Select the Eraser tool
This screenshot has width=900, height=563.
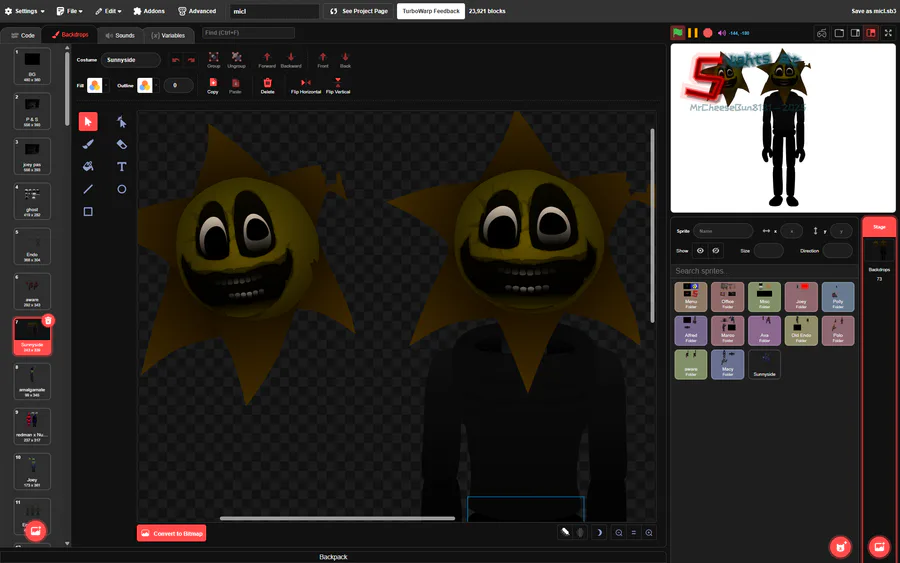pos(122,144)
